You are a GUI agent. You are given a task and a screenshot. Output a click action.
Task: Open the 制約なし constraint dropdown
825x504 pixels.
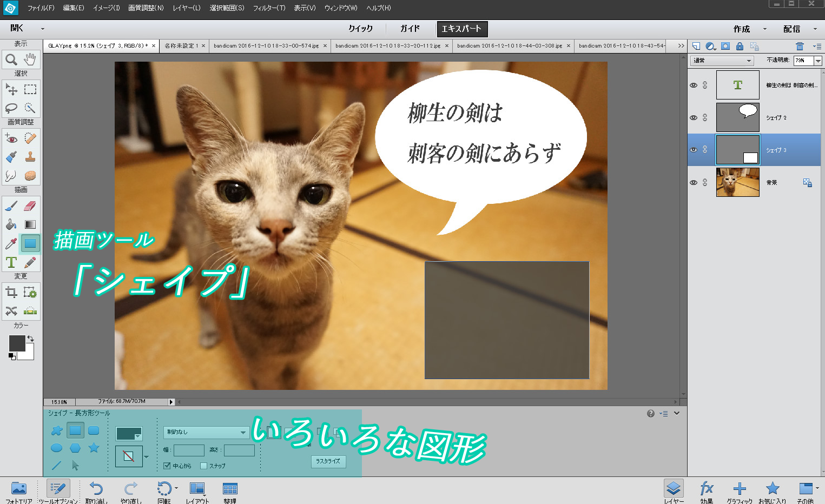pyautogui.click(x=206, y=432)
